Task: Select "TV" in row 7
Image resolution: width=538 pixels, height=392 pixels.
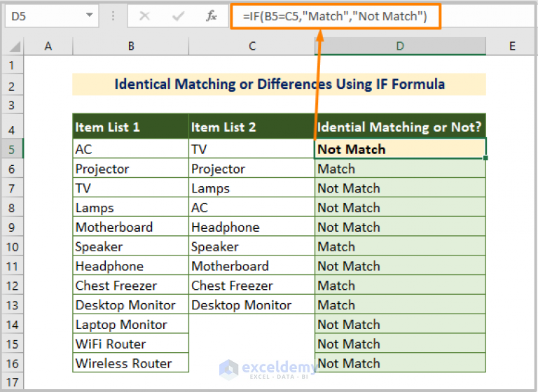Action: tap(131, 188)
